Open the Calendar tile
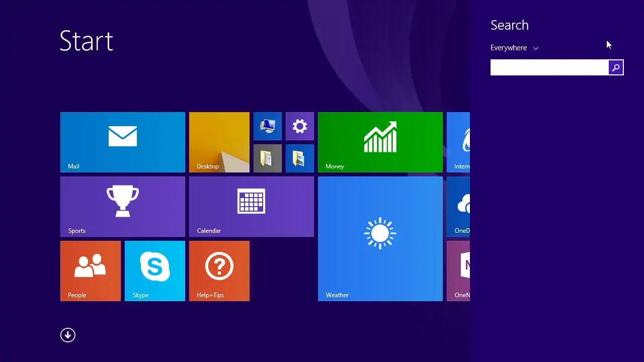This screenshot has height=362, width=644. click(x=252, y=207)
